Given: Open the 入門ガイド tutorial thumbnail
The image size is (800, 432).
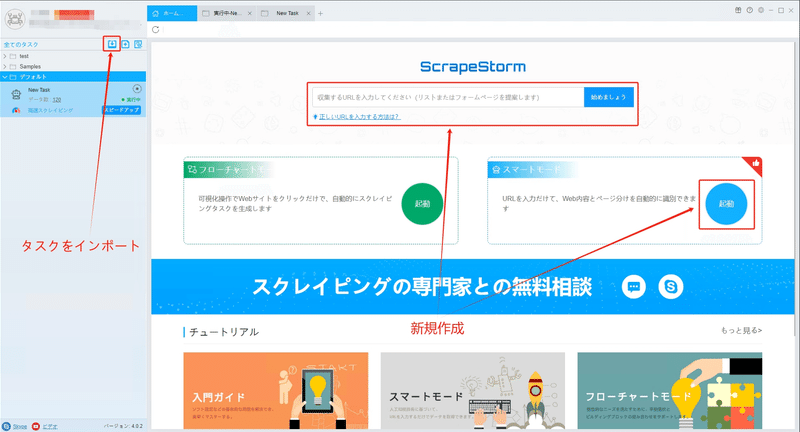Looking at the screenshot, I should 276,390.
